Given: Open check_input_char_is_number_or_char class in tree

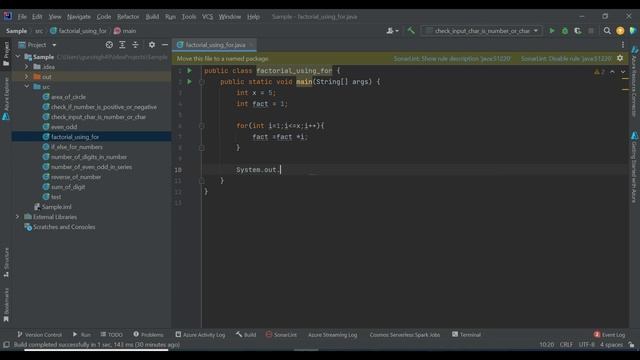Looking at the screenshot, I should tap(98, 117).
